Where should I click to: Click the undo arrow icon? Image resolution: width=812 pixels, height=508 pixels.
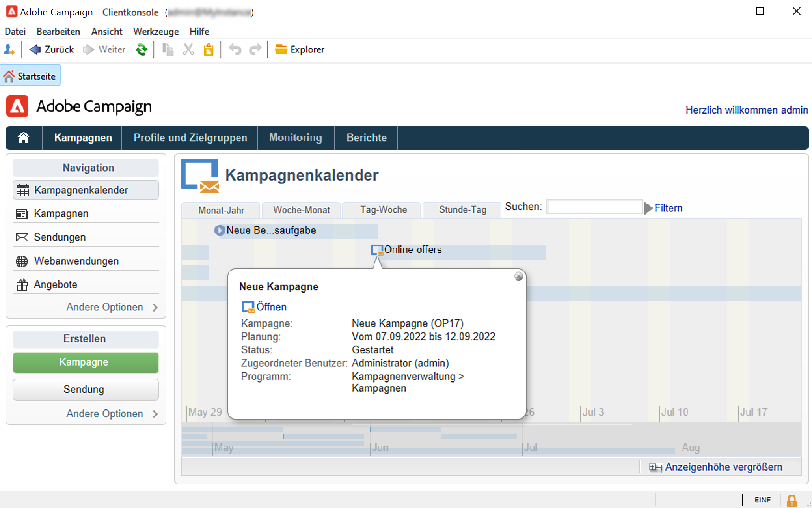tap(235, 50)
